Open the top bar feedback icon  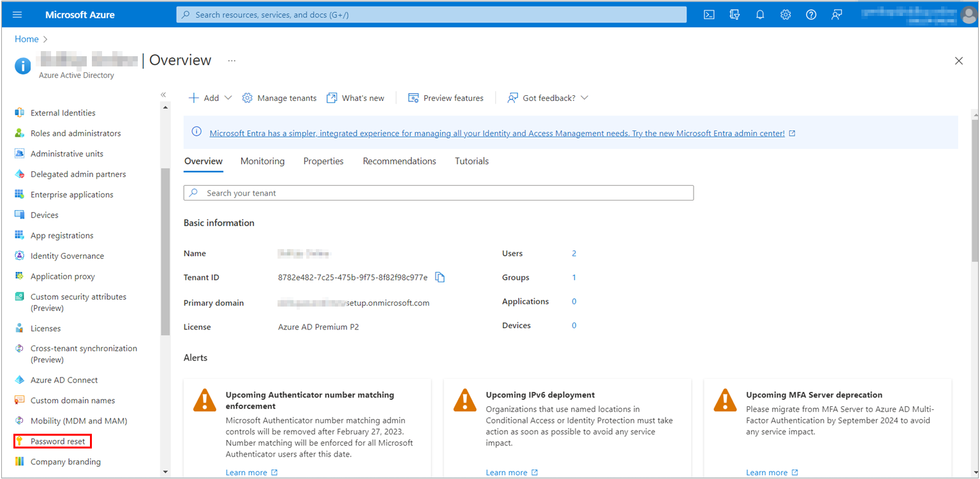pos(836,15)
